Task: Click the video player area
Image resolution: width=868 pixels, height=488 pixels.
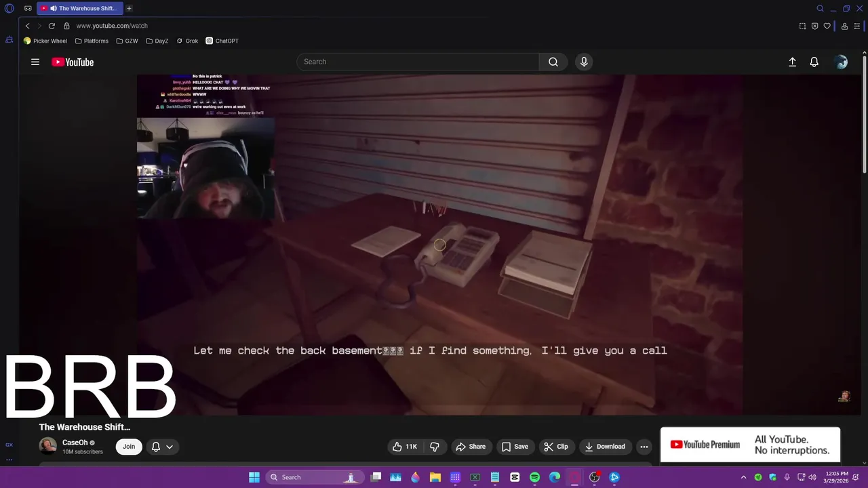Action: tap(439, 244)
